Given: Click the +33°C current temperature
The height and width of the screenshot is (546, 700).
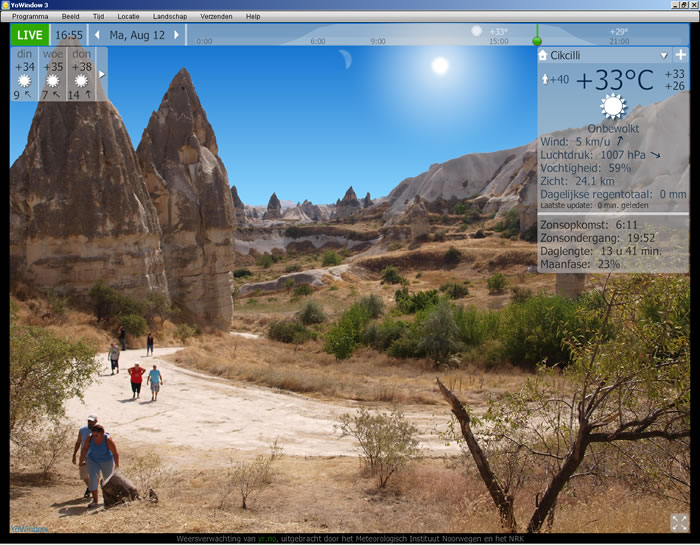Looking at the screenshot, I should 615,80.
